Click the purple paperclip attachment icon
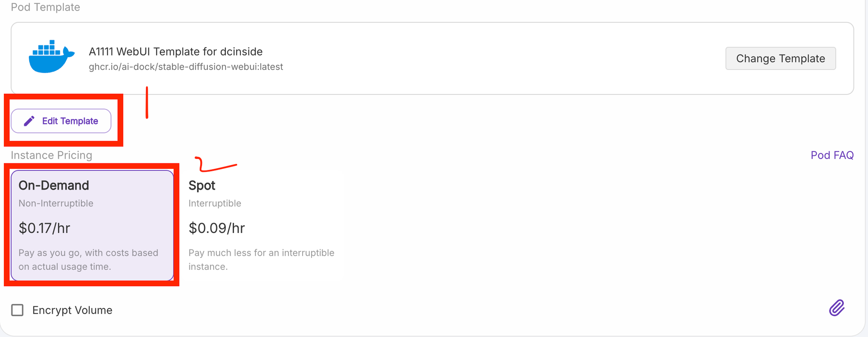 tap(837, 308)
